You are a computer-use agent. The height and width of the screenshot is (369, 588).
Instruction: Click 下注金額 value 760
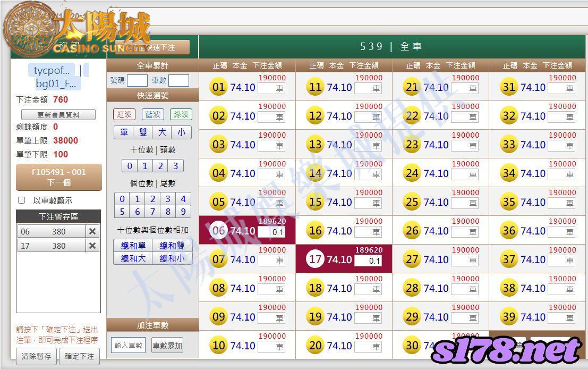click(61, 100)
